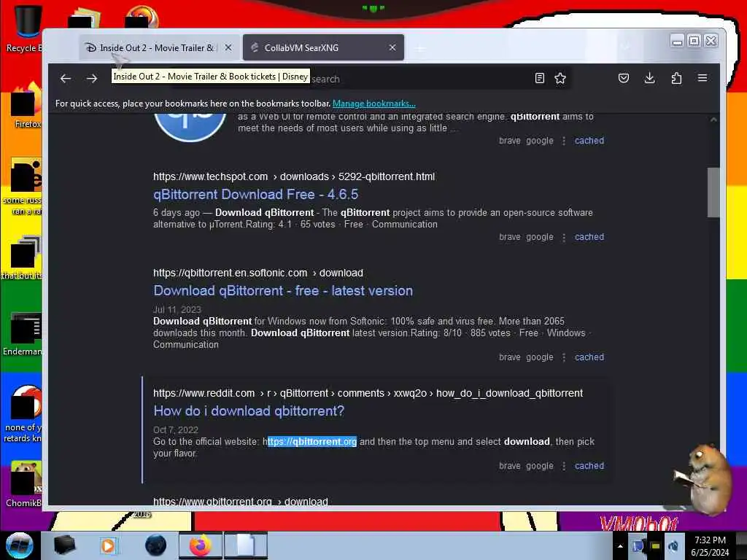Show hidden system tray icons arrow
Viewport: 747px width, 560px height.
coord(620,546)
